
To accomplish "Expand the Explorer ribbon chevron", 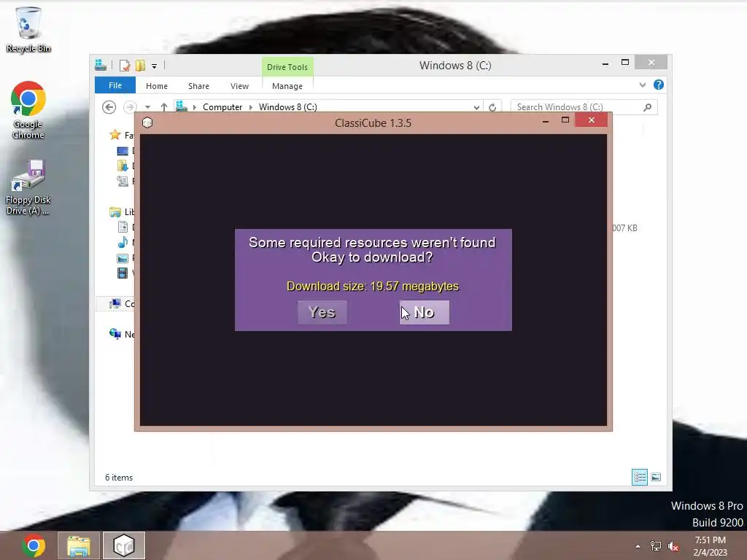I will point(643,85).
